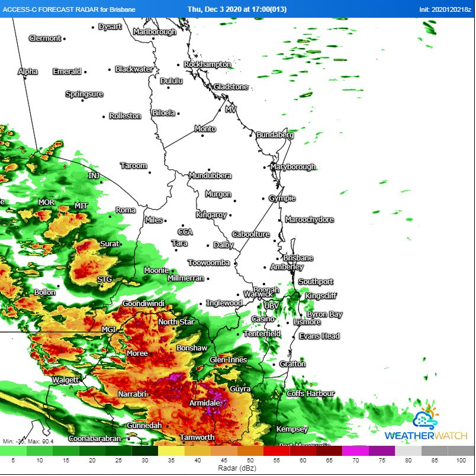Viewport: 476px width, 476px height.
Task: Select the Marlborough label
Action: [x=155, y=31]
